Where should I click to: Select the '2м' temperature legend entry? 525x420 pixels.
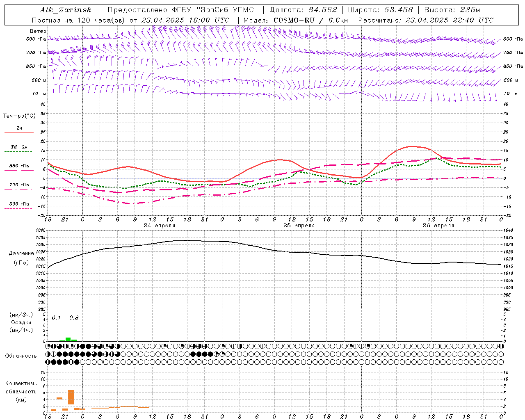click(19, 128)
